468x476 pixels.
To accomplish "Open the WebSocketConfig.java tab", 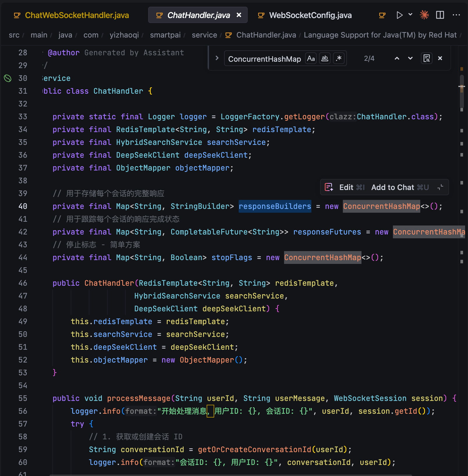I will tap(310, 15).
